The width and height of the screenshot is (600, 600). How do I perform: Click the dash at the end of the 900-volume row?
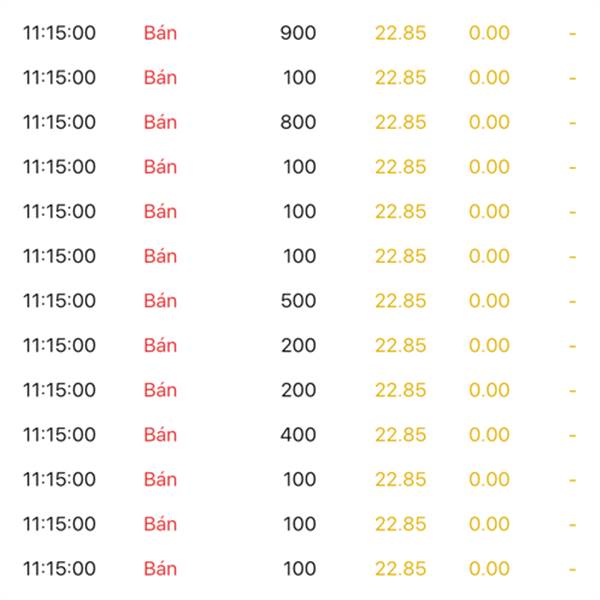(x=573, y=33)
